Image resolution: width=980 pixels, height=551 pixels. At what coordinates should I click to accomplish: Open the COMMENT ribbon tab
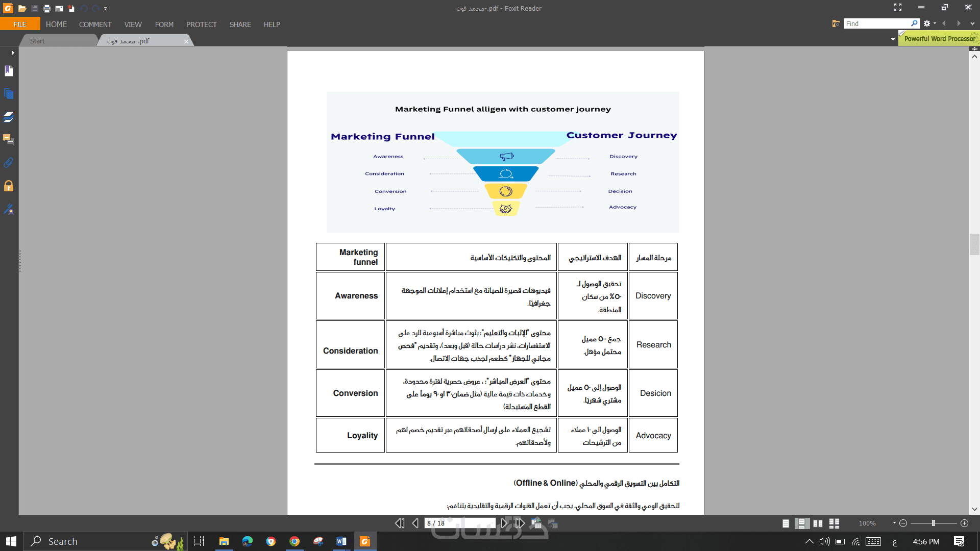click(95, 24)
